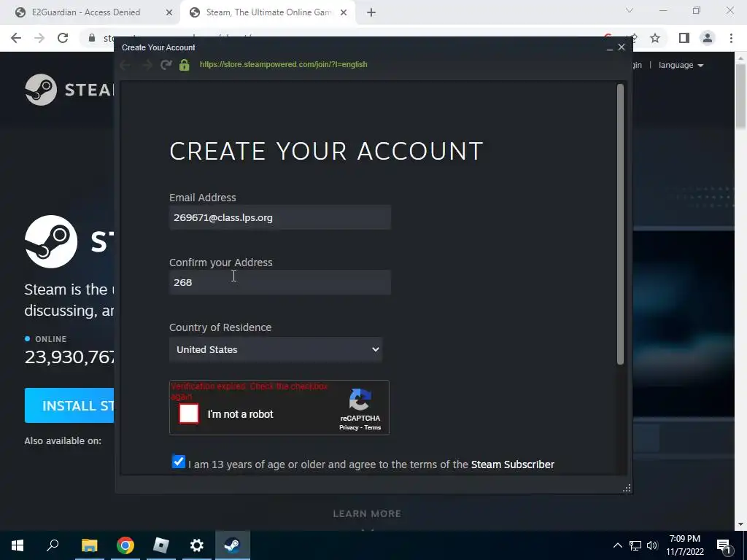Click Steam logo in page header
Image resolution: width=747 pixels, height=560 pixels.
[69, 90]
